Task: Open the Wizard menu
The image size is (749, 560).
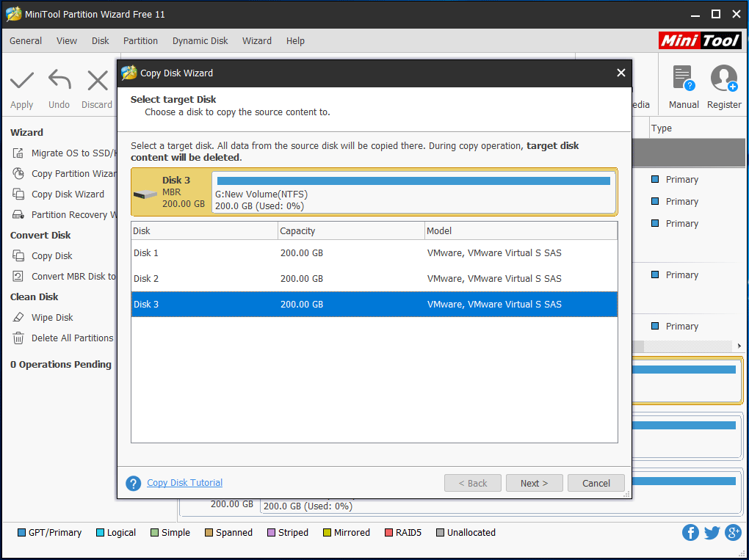Action: 257,41
